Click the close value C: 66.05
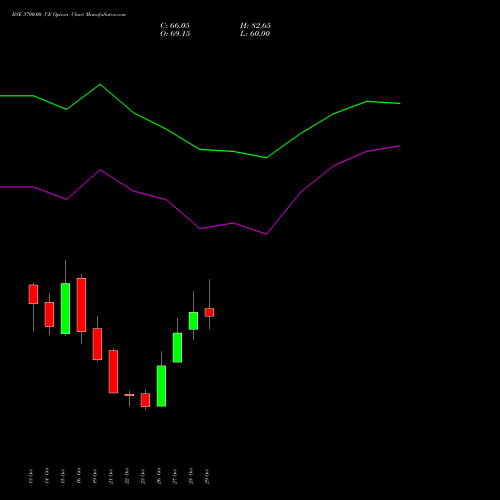The image size is (500, 500). pyautogui.click(x=175, y=26)
